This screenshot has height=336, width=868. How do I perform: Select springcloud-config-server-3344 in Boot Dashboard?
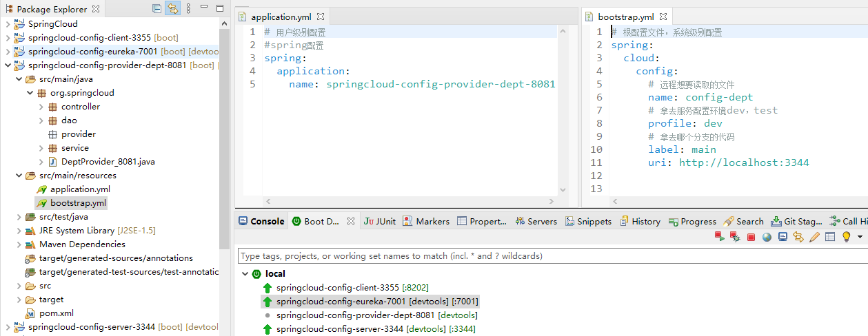coord(369,328)
